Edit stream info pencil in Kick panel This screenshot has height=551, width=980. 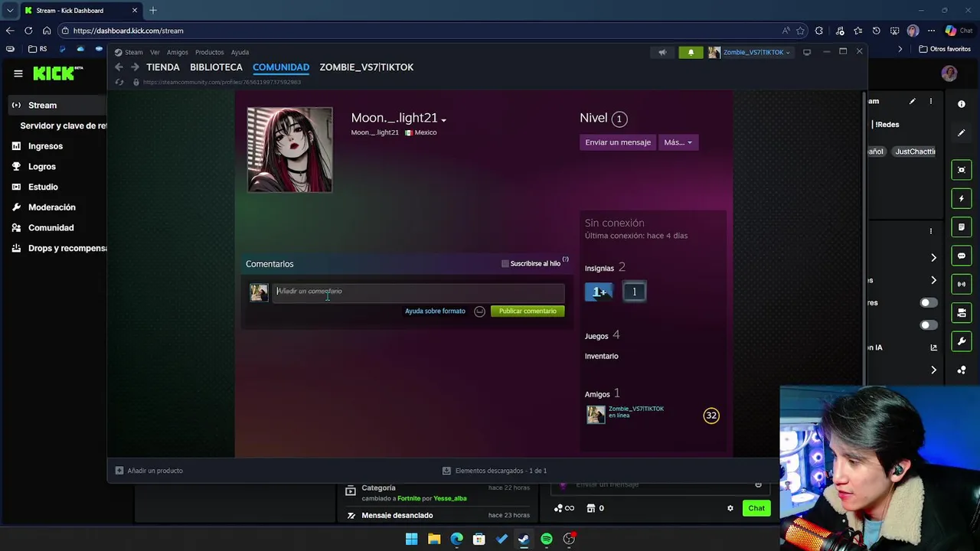pyautogui.click(x=912, y=101)
